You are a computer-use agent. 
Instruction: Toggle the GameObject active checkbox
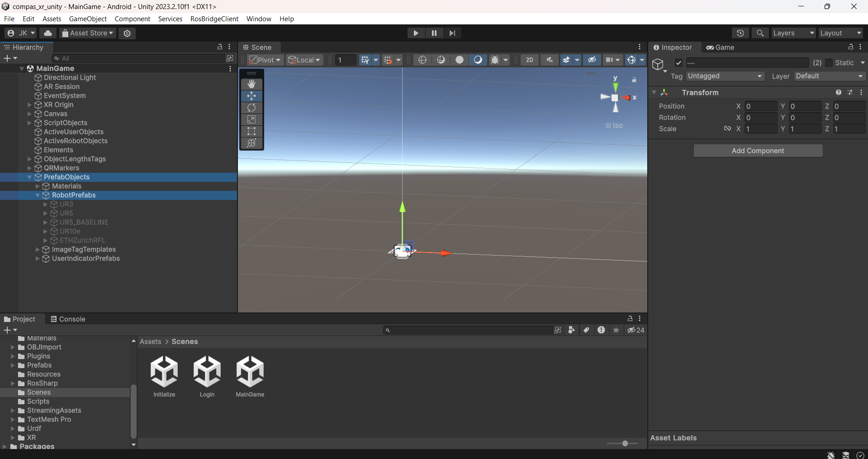(678, 63)
